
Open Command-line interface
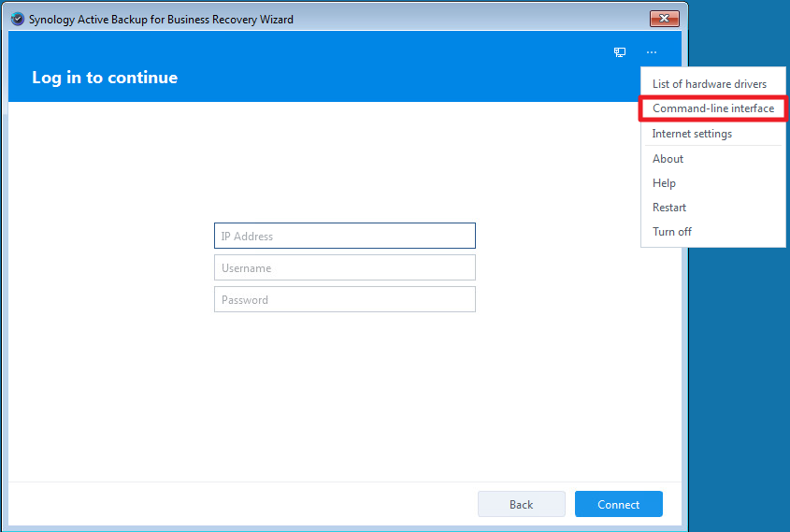(713, 108)
